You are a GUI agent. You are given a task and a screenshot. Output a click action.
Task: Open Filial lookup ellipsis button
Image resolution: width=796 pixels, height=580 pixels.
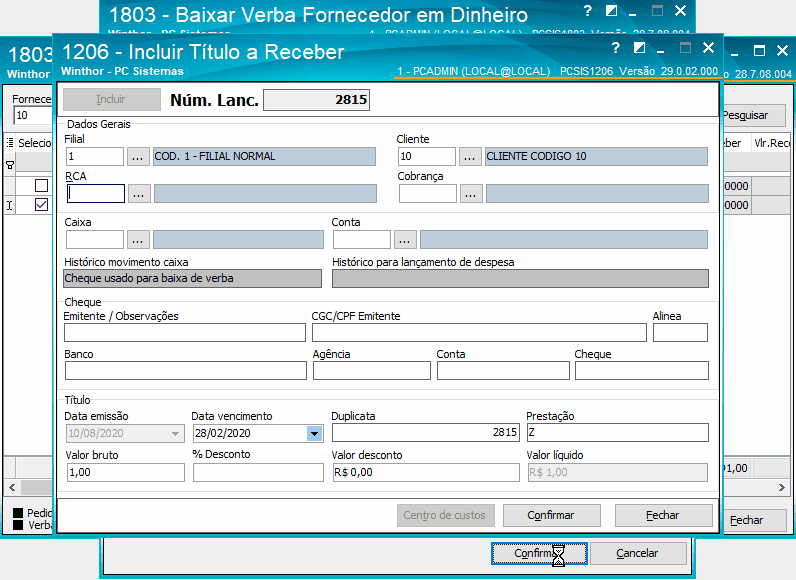pos(138,156)
